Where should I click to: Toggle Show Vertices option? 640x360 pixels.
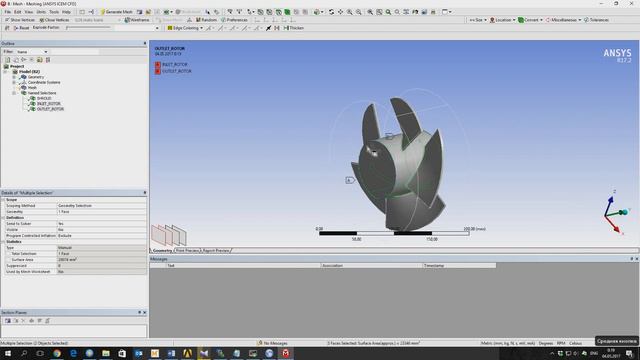[20, 20]
